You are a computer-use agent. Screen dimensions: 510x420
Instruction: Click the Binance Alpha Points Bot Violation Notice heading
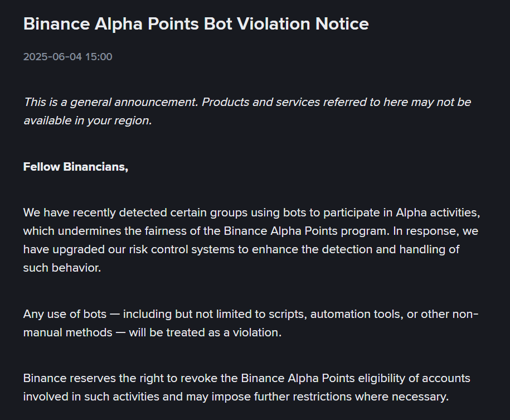pos(196,24)
